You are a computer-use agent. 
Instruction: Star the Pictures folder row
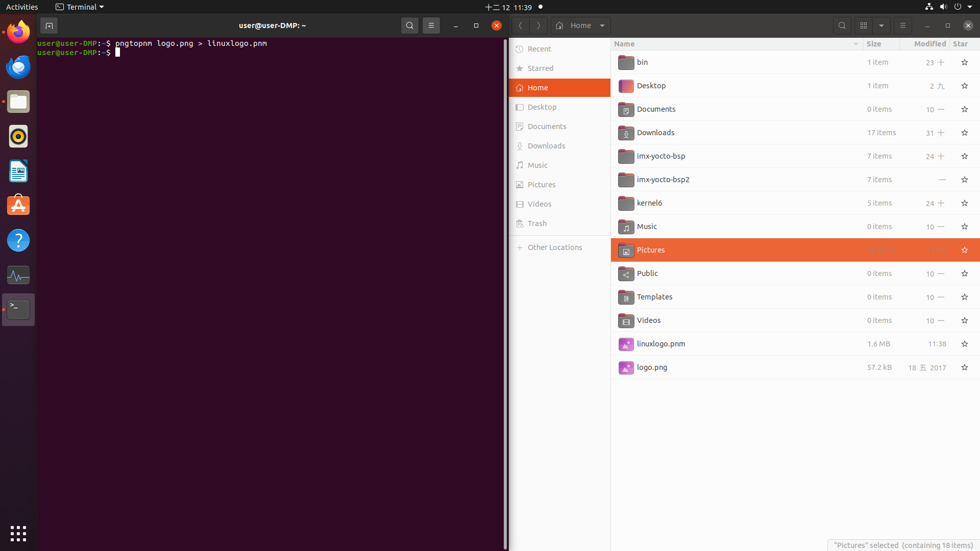(964, 250)
